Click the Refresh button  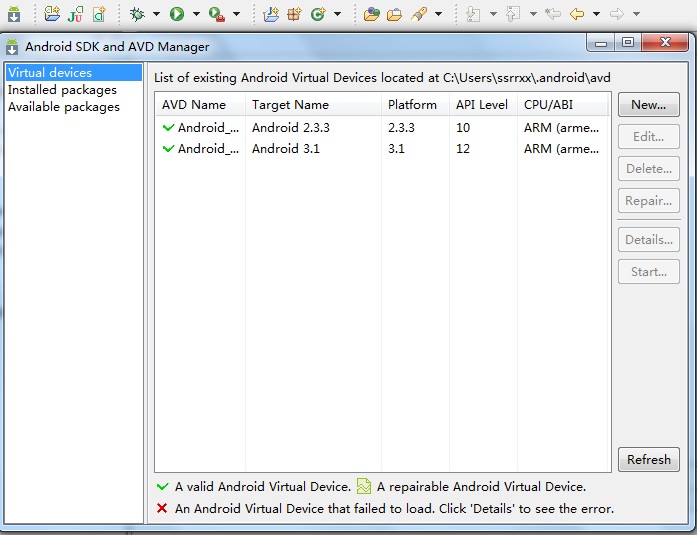coord(649,459)
